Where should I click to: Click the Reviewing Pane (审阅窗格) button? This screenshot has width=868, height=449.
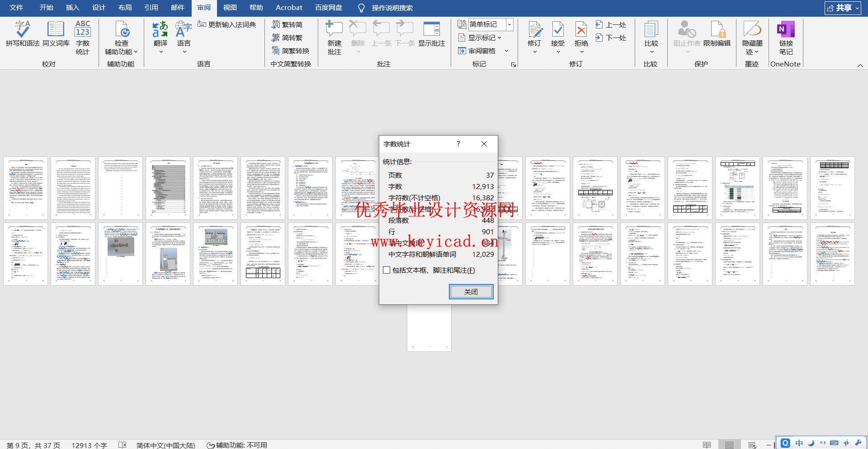pyautogui.click(x=477, y=51)
